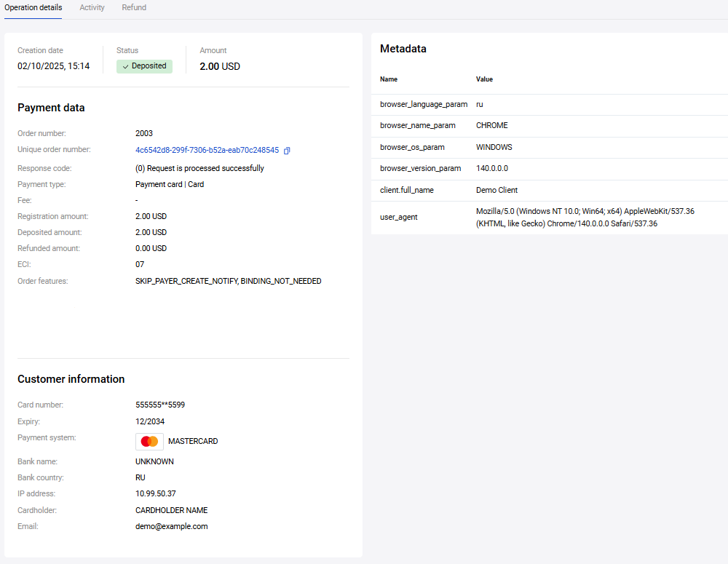Copy the unique order number icon
Image resolution: width=728 pixels, height=564 pixels.
pyautogui.click(x=287, y=151)
